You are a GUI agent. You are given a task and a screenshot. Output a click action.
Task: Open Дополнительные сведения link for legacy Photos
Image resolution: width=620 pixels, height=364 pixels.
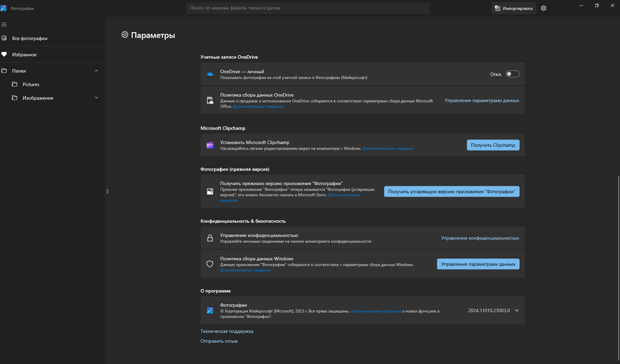coord(343,195)
